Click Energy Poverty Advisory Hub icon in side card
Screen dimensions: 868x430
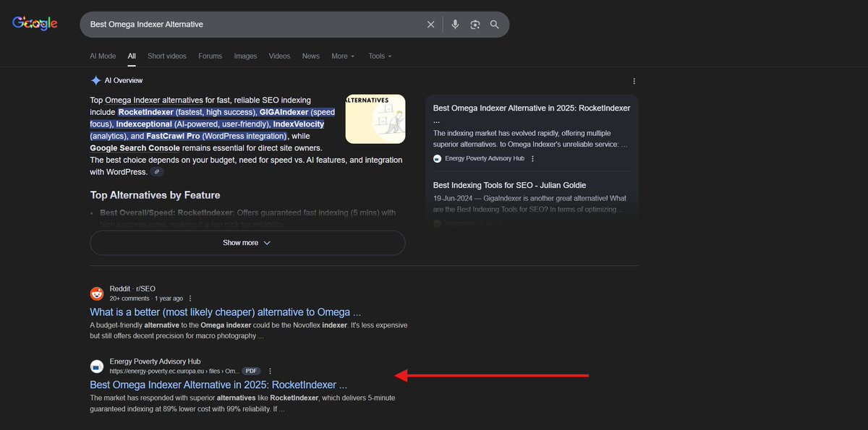click(437, 158)
